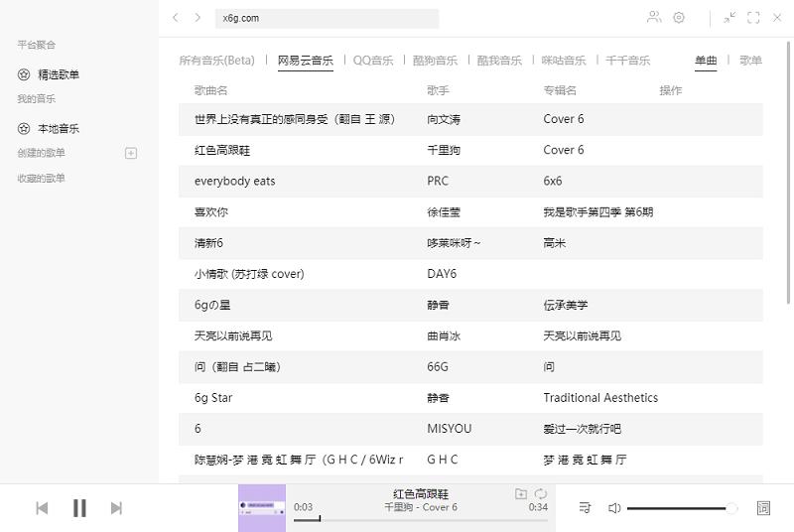Click the 精选歌单 sidebar icon

[24, 74]
